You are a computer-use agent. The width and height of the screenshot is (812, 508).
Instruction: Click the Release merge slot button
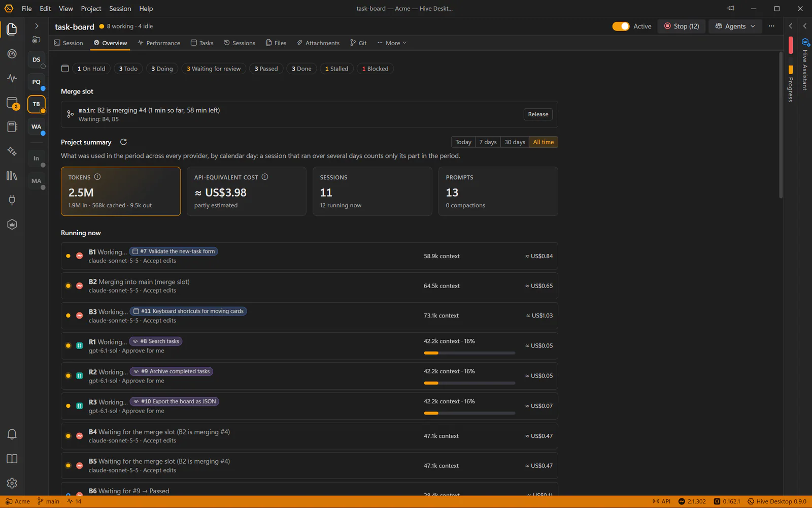pyautogui.click(x=538, y=114)
